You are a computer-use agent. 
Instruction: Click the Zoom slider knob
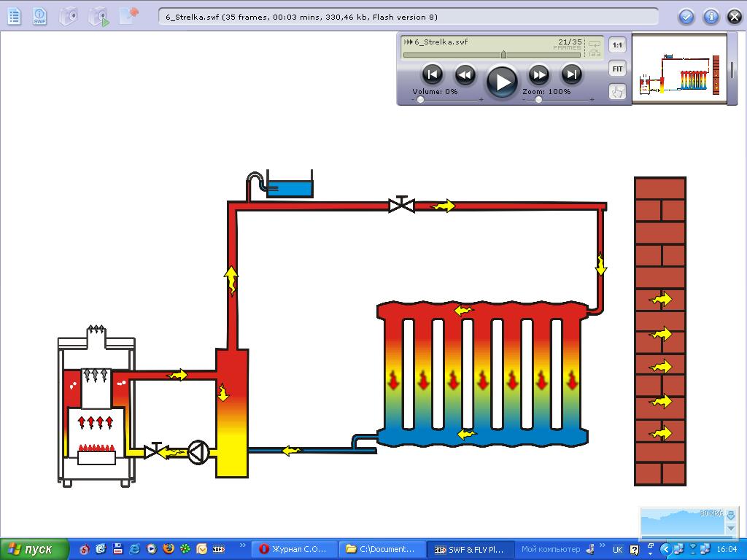[538, 100]
